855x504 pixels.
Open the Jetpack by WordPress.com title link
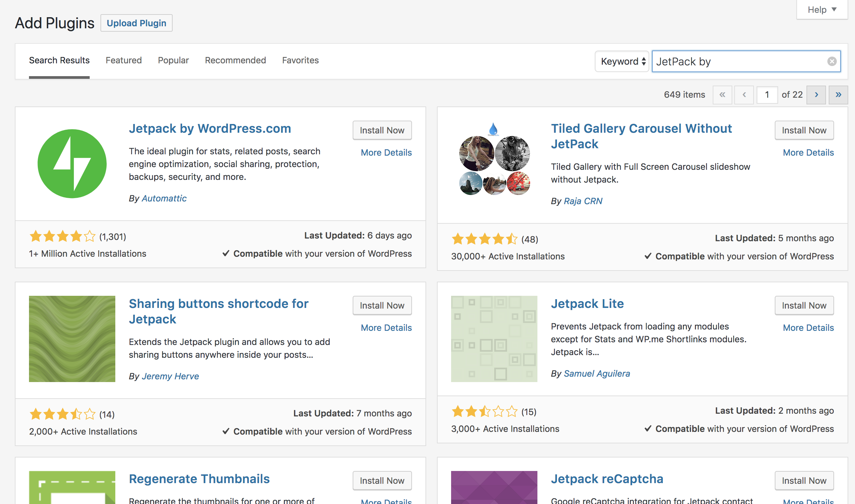click(x=210, y=128)
